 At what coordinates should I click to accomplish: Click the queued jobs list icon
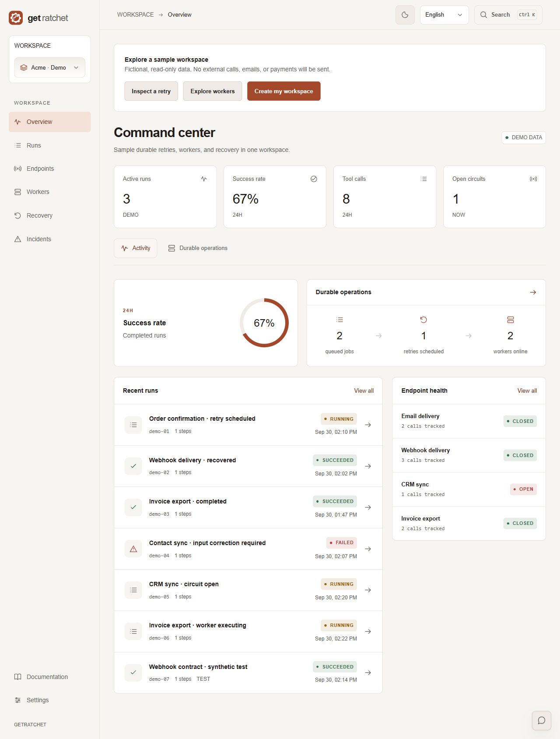[339, 320]
